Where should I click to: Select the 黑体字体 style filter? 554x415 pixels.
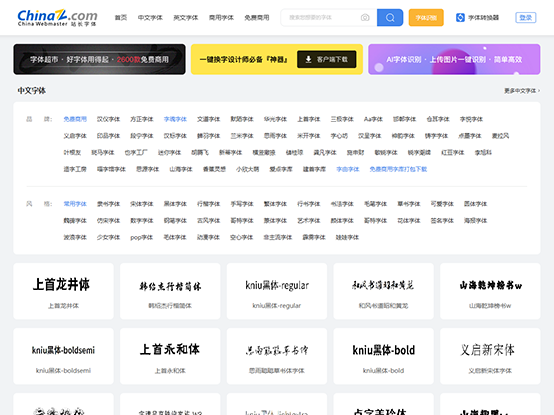(x=175, y=204)
